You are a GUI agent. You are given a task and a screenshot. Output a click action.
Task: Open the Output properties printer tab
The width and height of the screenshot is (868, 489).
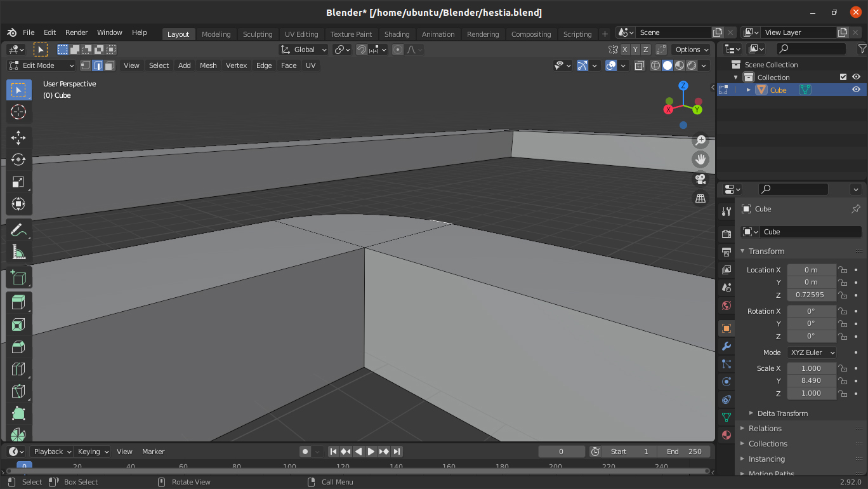pos(727,251)
